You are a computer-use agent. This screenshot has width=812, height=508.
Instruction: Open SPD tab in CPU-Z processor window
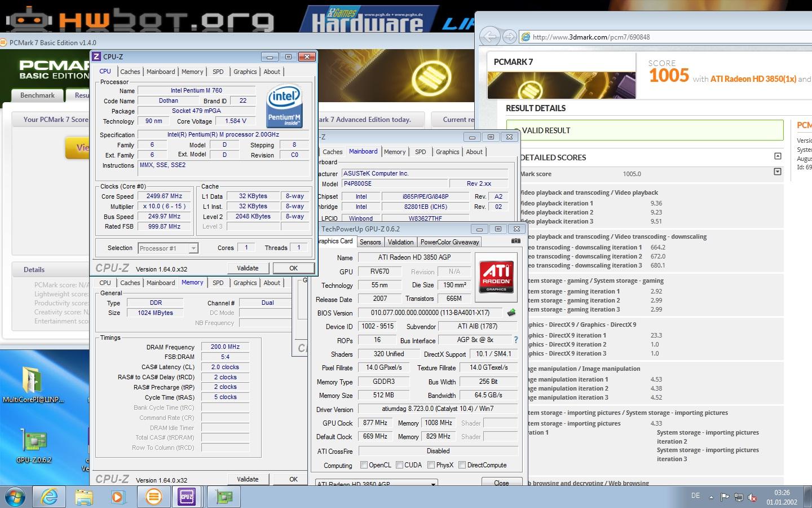218,72
